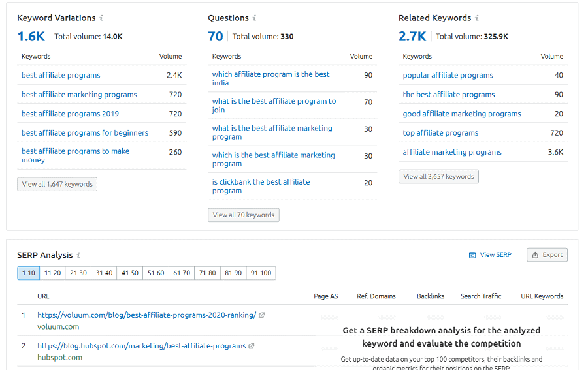Click the Total volume 14.0K text

(88, 37)
